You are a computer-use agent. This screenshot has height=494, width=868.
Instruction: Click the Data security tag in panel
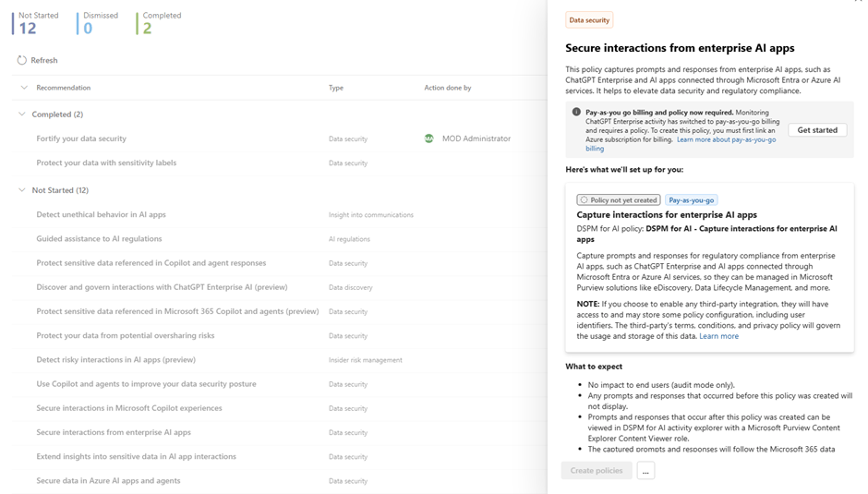click(x=589, y=20)
